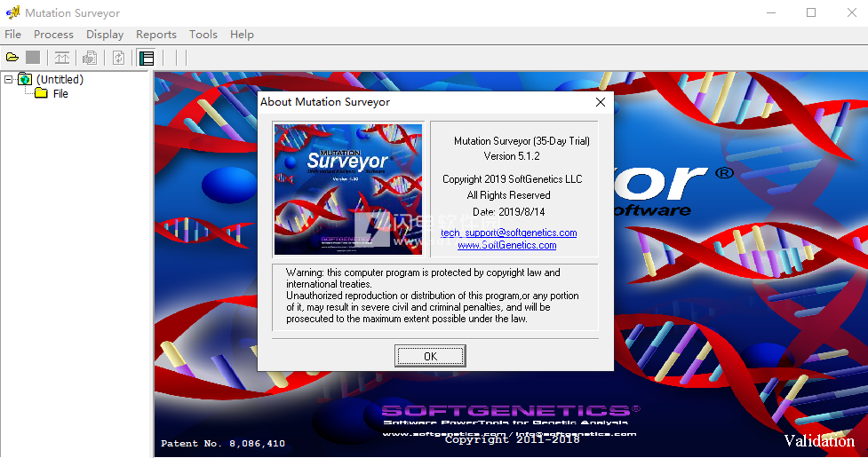Click the print report toolbar icon

(x=90, y=58)
